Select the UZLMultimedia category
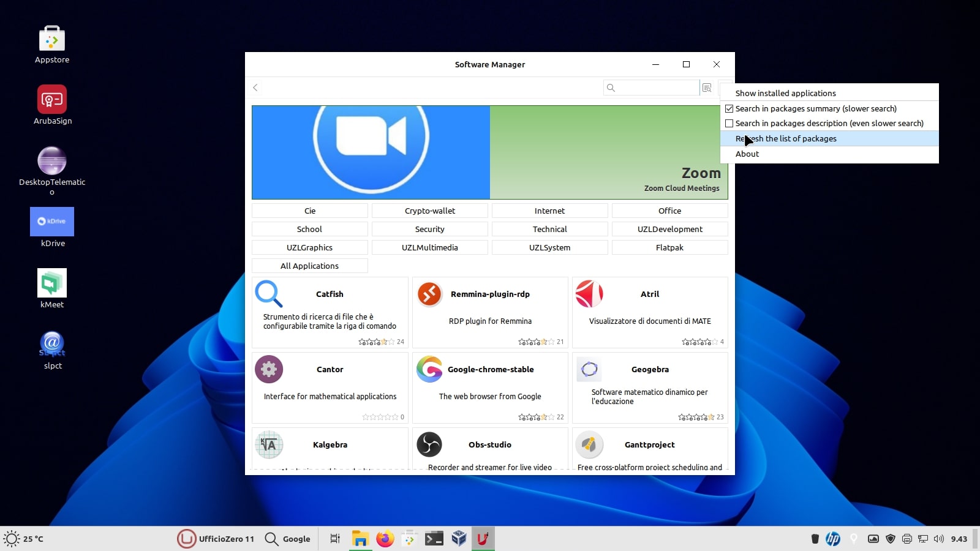Image resolution: width=980 pixels, height=551 pixels. click(430, 247)
